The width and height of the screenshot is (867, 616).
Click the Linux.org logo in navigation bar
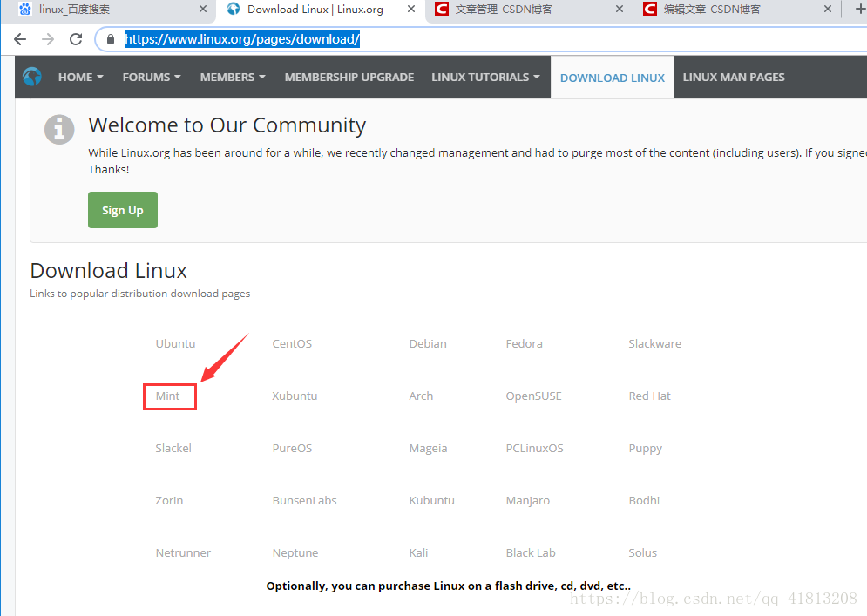click(32, 77)
